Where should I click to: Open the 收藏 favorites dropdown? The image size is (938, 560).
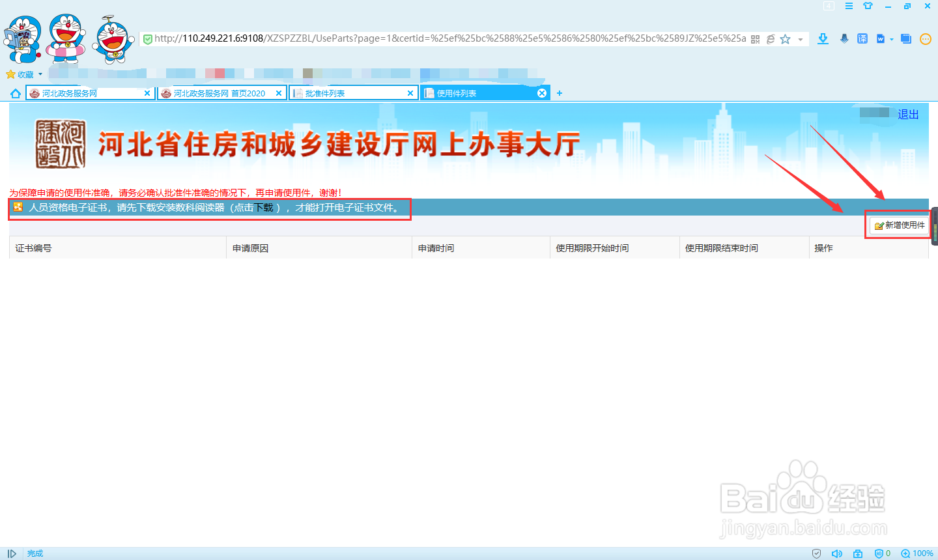coord(24,74)
